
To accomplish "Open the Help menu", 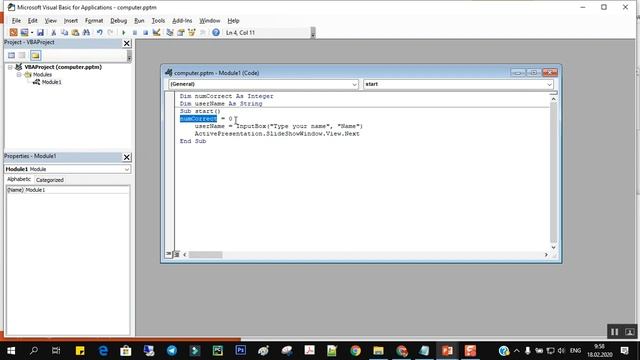I will point(233,20).
